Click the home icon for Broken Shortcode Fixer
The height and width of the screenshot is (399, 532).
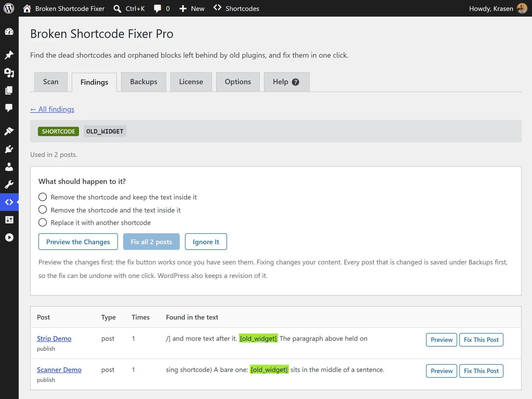tap(27, 9)
